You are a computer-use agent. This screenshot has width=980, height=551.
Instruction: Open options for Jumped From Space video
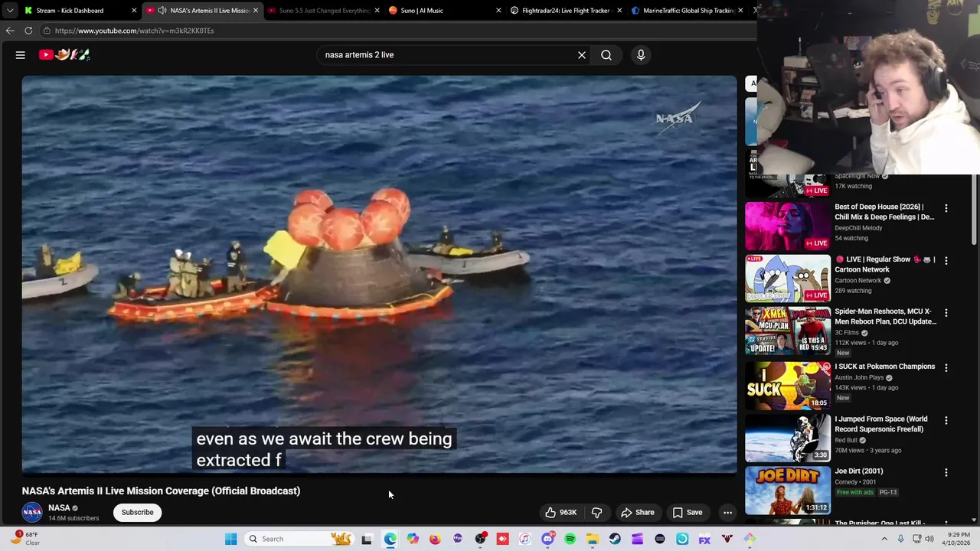(x=946, y=420)
